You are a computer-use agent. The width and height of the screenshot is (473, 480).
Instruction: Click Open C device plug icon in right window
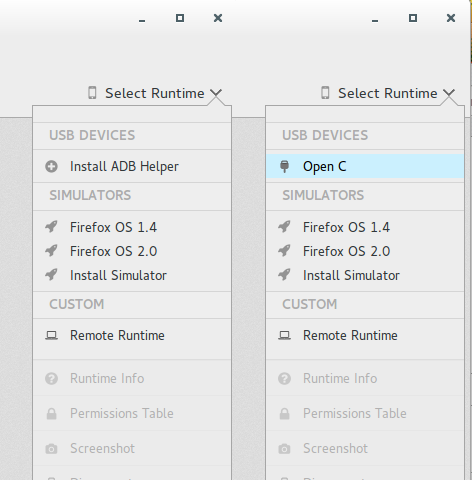point(284,166)
